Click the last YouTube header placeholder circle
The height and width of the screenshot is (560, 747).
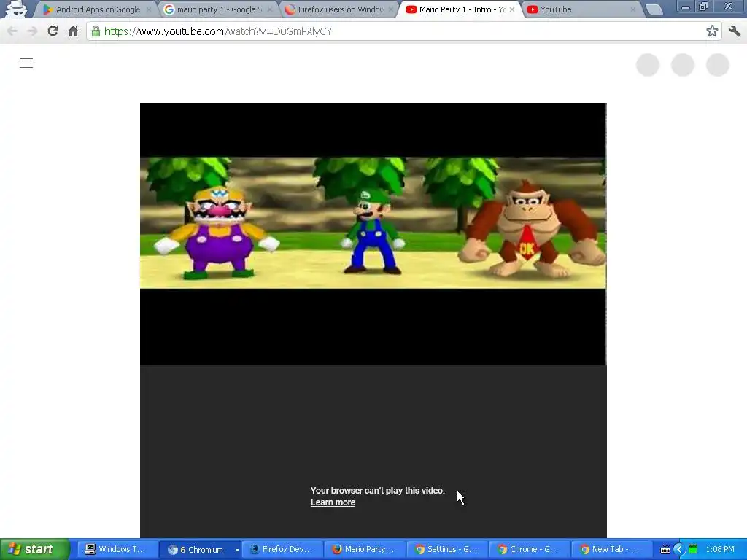pyautogui.click(x=718, y=65)
